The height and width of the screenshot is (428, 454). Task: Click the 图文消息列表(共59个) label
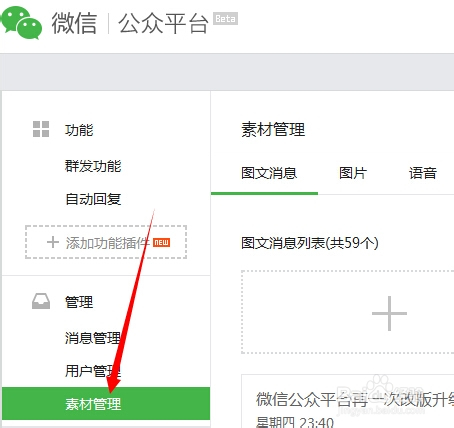310,243
